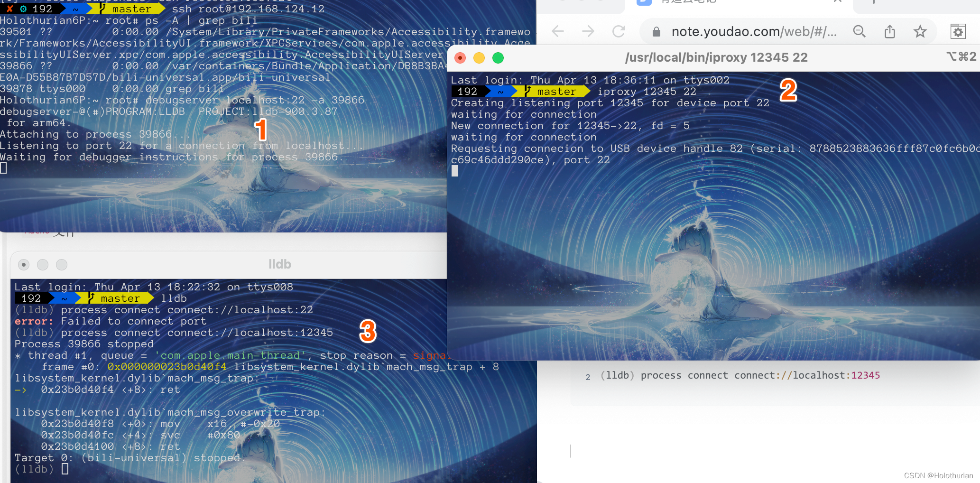Click 'Creating listening port 12345' line
980x483 pixels.
(x=610, y=103)
